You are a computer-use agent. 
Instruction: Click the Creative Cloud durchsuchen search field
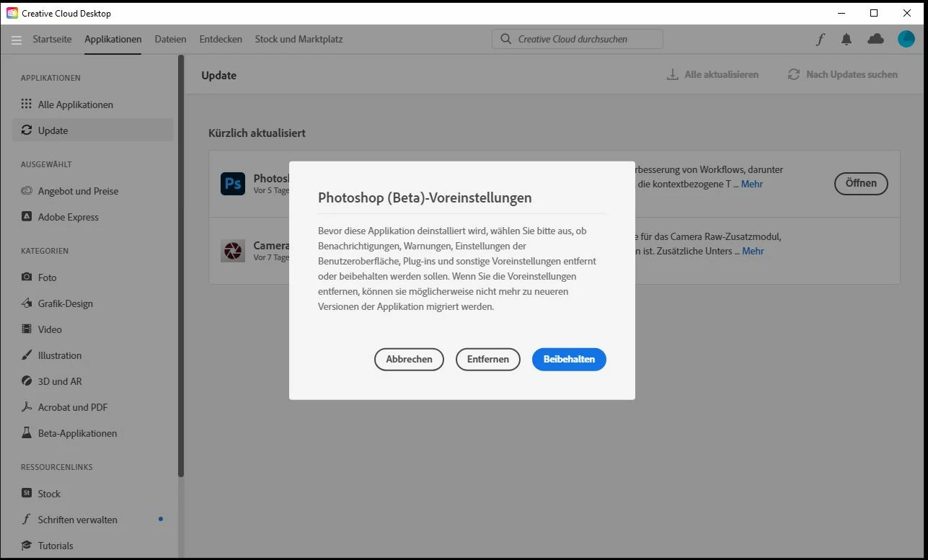coord(578,39)
